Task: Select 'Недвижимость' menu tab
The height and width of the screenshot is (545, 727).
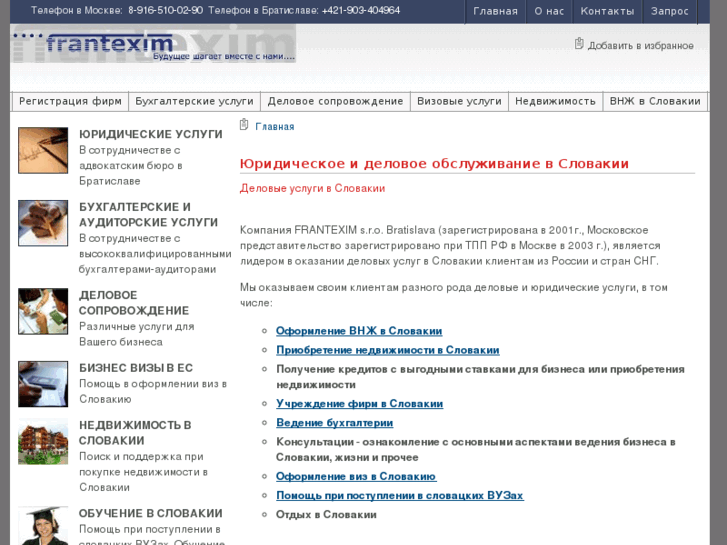Action: (555, 101)
